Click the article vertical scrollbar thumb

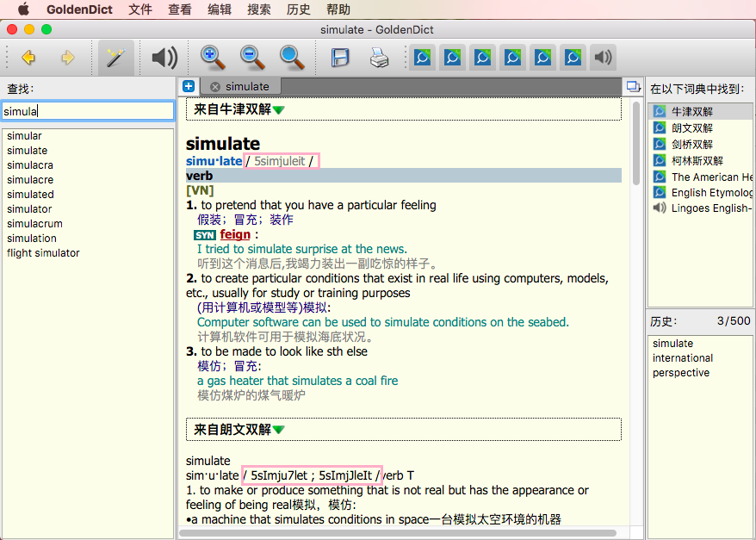(x=636, y=144)
